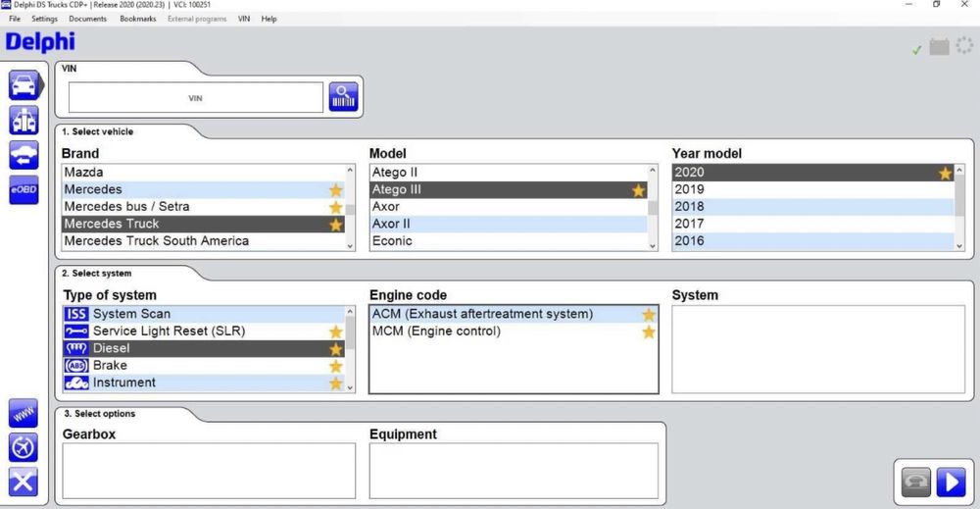Viewport: 980px width, 509px height.
Task: Open the Bookmarks menu
Action: pos(137,19)
